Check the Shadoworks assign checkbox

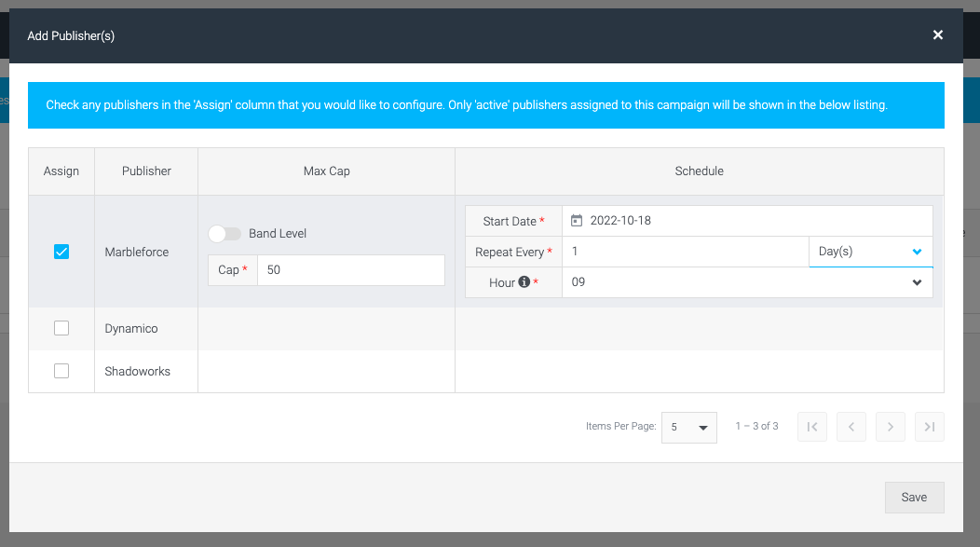61,371
